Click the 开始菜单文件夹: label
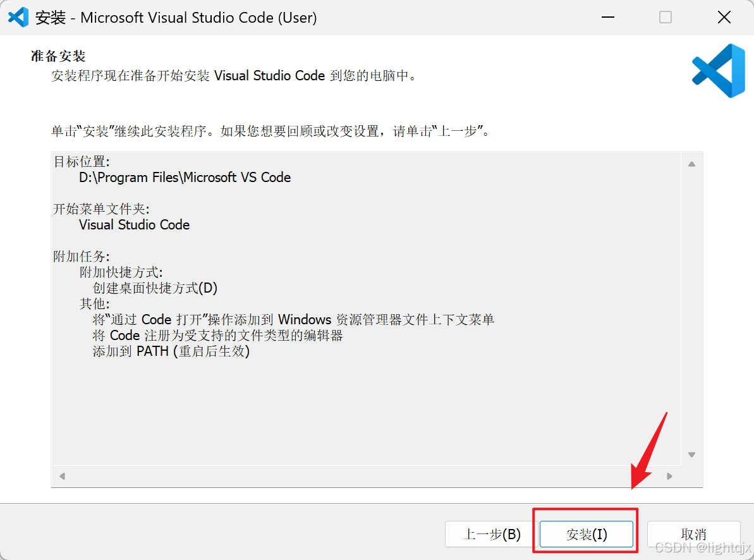The width and height of the screenshot is (754, 560). pyautogui.click(x=101, y=209)
